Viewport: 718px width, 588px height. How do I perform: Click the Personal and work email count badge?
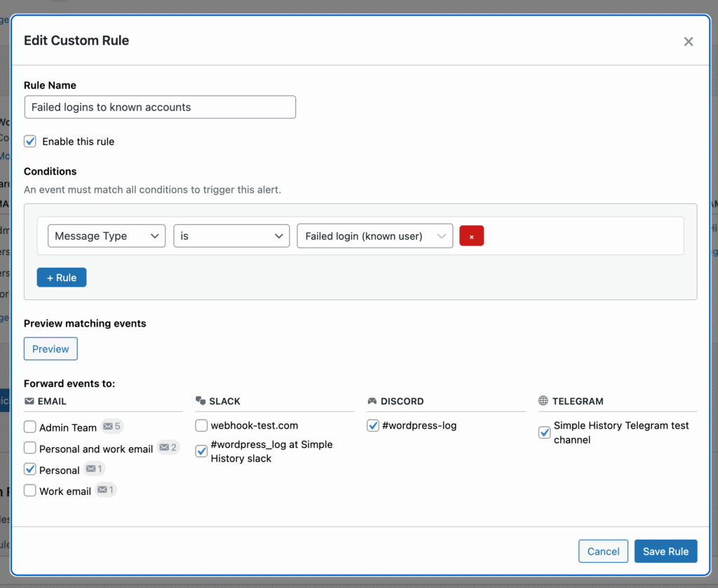[168, 448]
